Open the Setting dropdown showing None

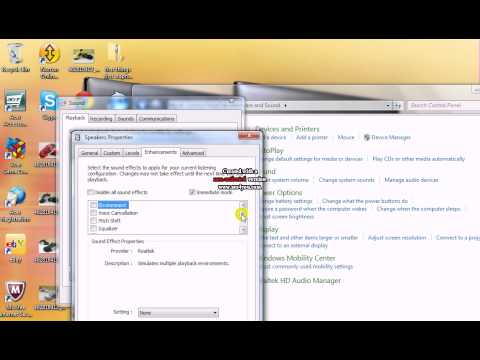pos(178,313)
